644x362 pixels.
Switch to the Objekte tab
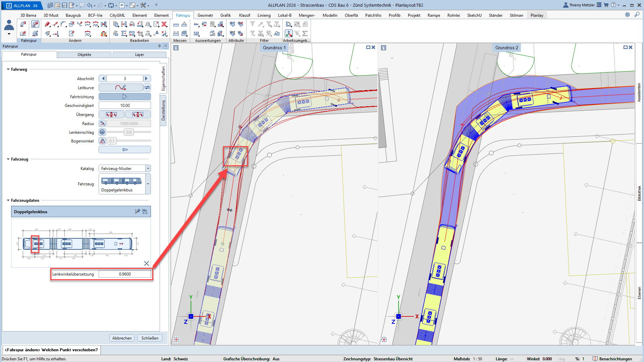click(84, 55)
